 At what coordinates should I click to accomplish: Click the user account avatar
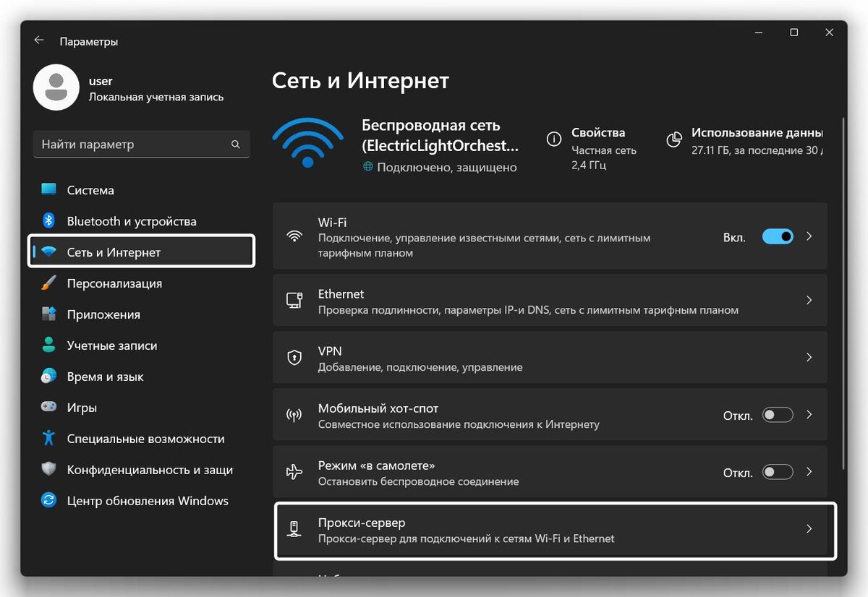tap(56, 87)
